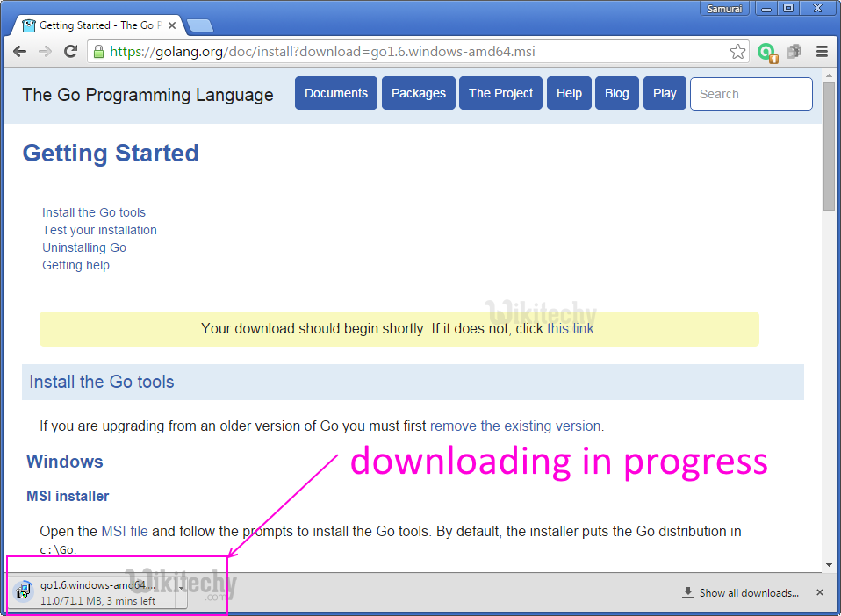Open the Documents menu
841x616 pixels.
[336, 93]
